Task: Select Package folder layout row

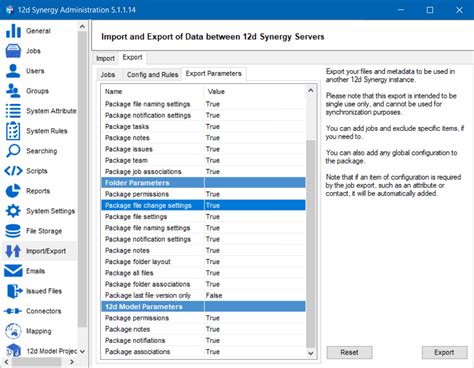Action: point(203,262)
